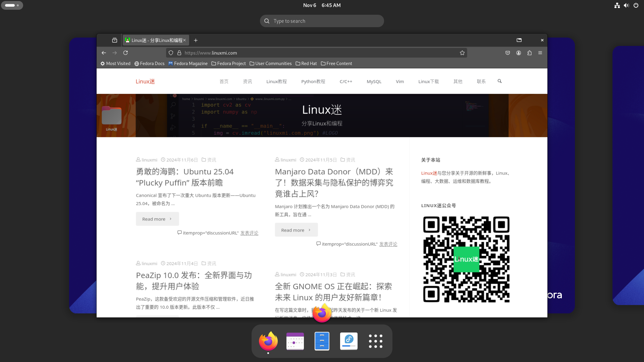Open the Calendar app in the dock
Image resolution: width=644 pixels, height=362 pixels.
[x=295, y=341]
